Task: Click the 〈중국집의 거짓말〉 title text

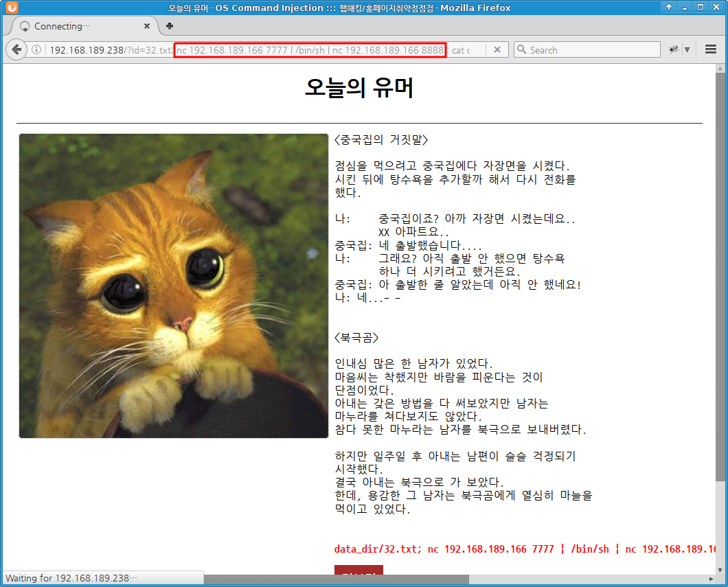Action: click(381, 139)
